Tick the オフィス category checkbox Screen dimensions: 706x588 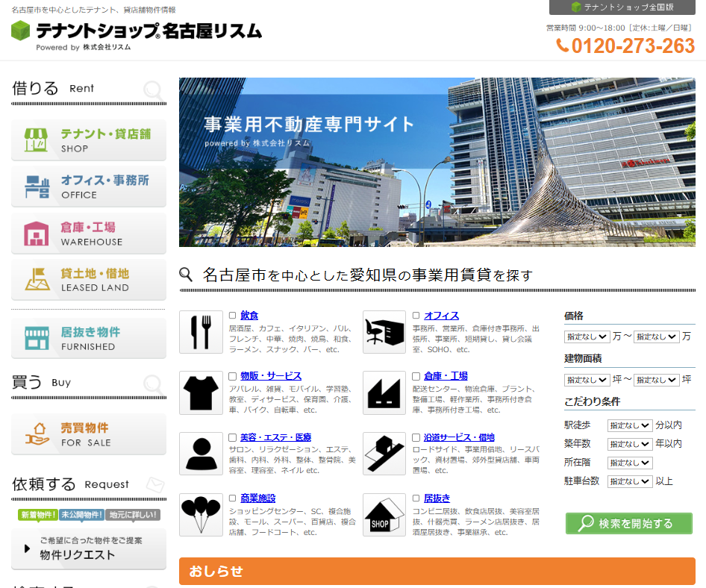click(416, 316)
